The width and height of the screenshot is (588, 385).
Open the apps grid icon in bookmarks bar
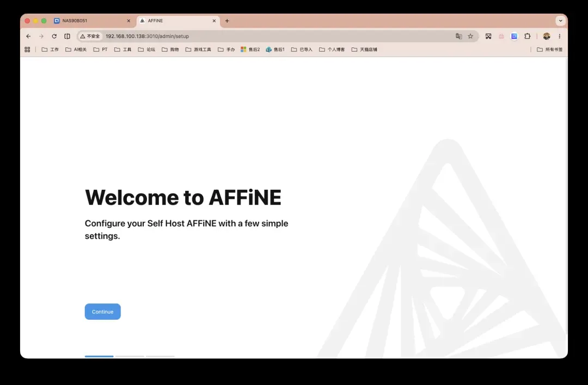click(27, 49)
